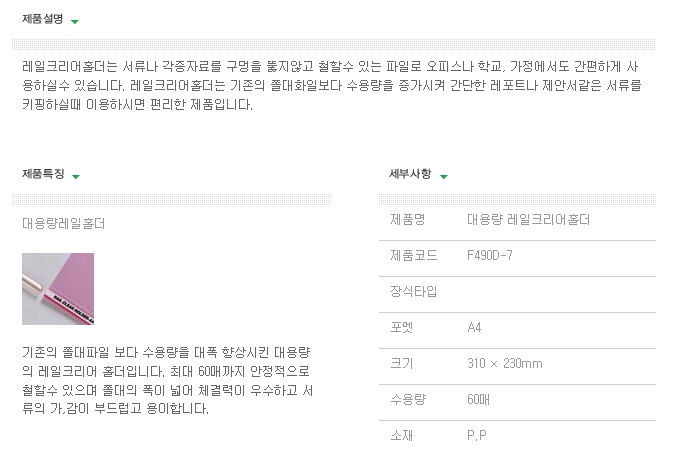This screenshot has width=679, height=450.
Task: Click green arrow beside 제품특징 heading
Action: (76, 177)
